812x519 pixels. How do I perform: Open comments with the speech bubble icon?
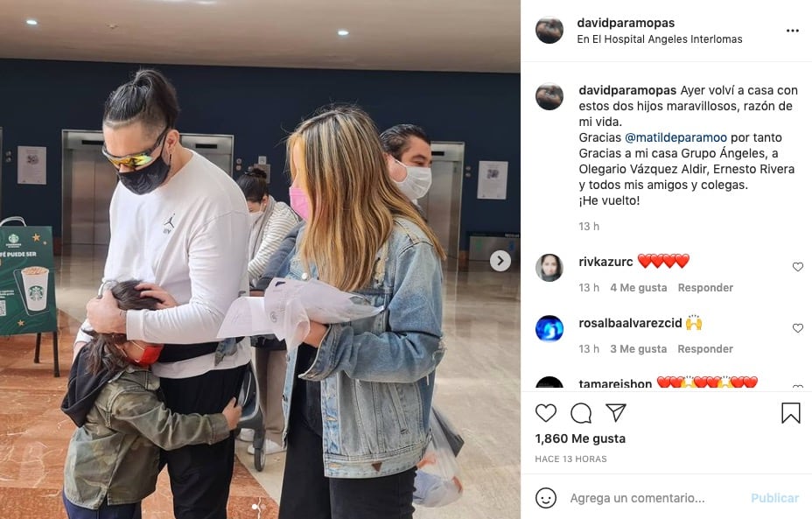click(580, 413)
